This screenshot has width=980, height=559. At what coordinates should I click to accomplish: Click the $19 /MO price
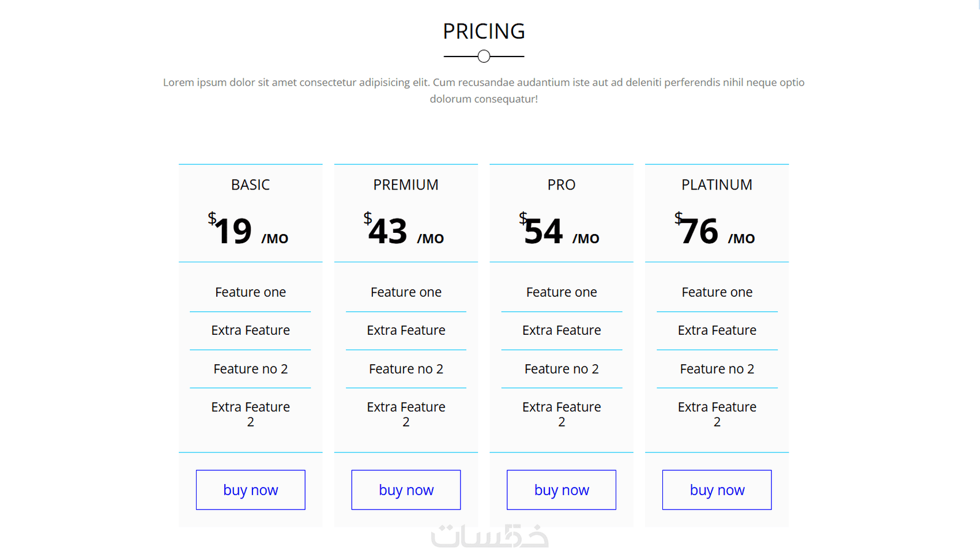[x=248, y=231]
